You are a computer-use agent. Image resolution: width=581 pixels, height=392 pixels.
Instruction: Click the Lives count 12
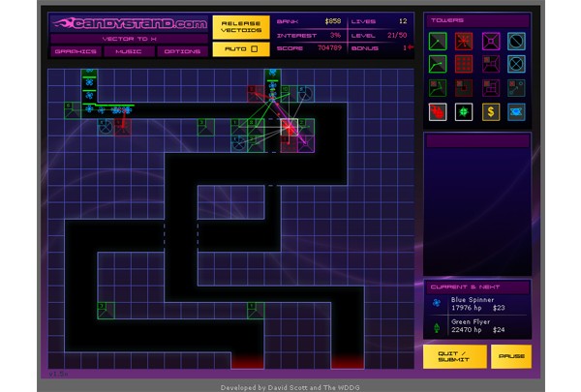403,21
